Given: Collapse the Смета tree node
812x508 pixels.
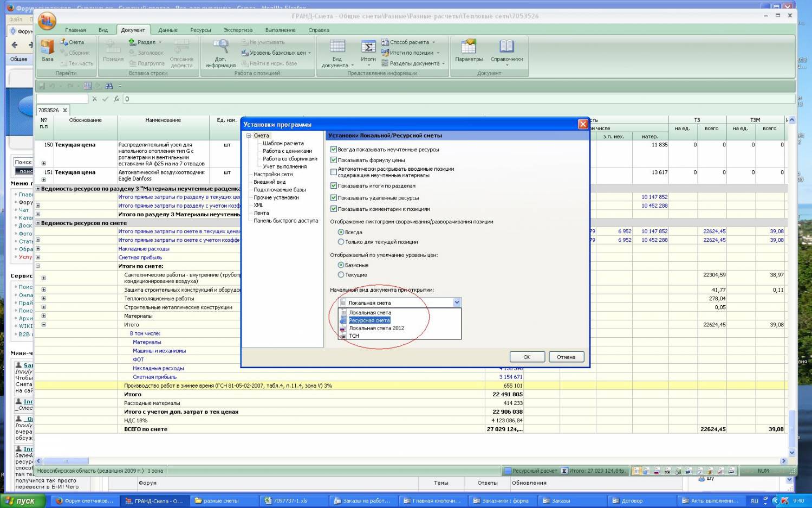Looking at the screenshot, I should (249, 136).
